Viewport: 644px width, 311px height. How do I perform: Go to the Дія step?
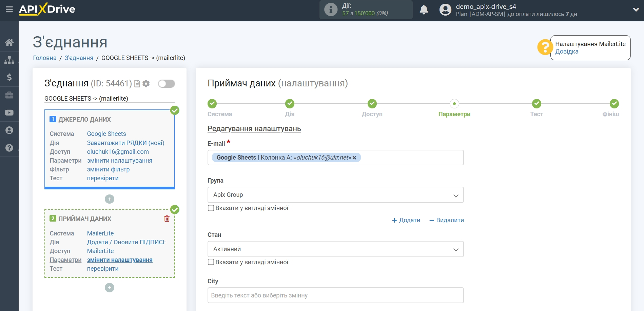click(x=290, y=108)
